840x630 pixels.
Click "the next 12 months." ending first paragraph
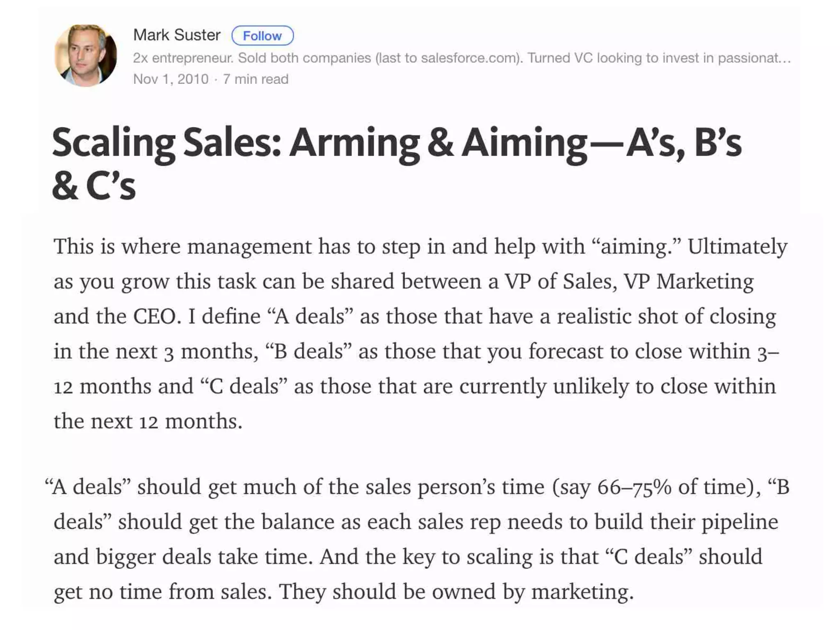148,422
